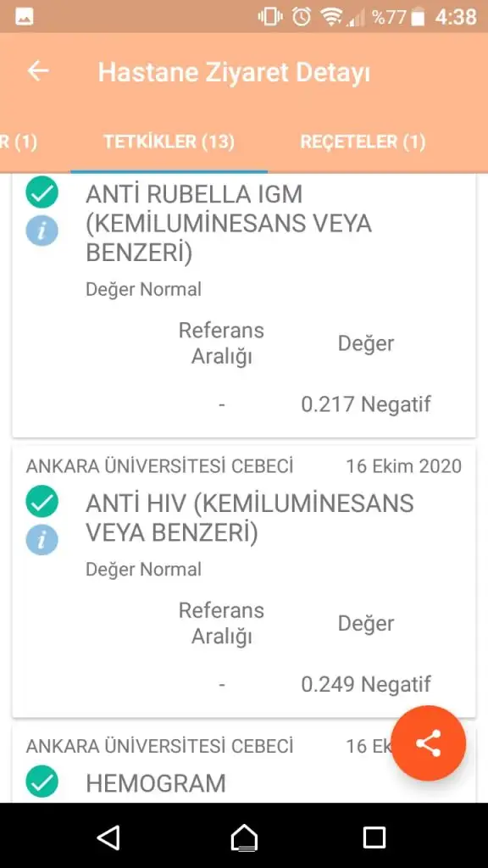488x868 pixels.
Task: Tap Android recent apps square button
Action: click(x=374, y=837)
